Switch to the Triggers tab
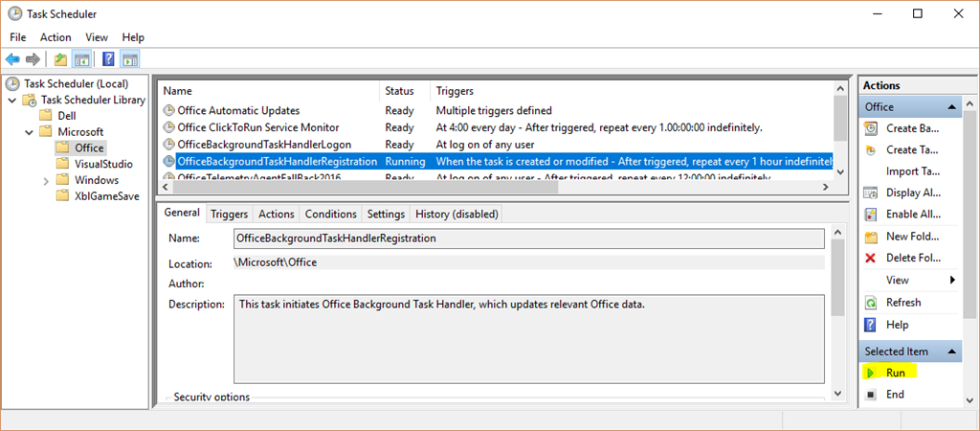 (x=230, y=214)
